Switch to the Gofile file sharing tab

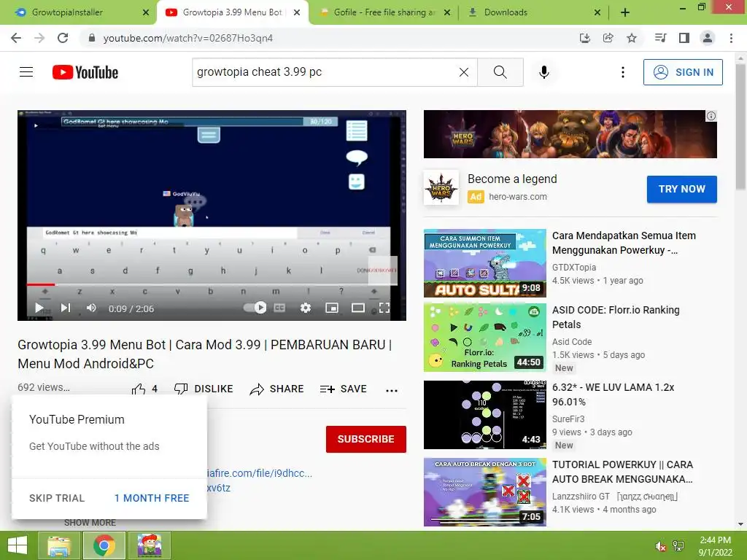(384, 12)
